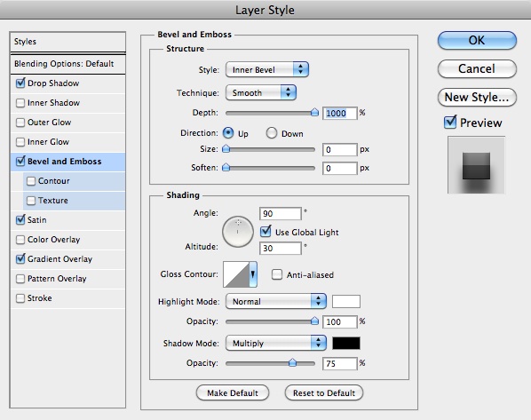
Task: Click the Altitude value field
Action: point(281,249)
